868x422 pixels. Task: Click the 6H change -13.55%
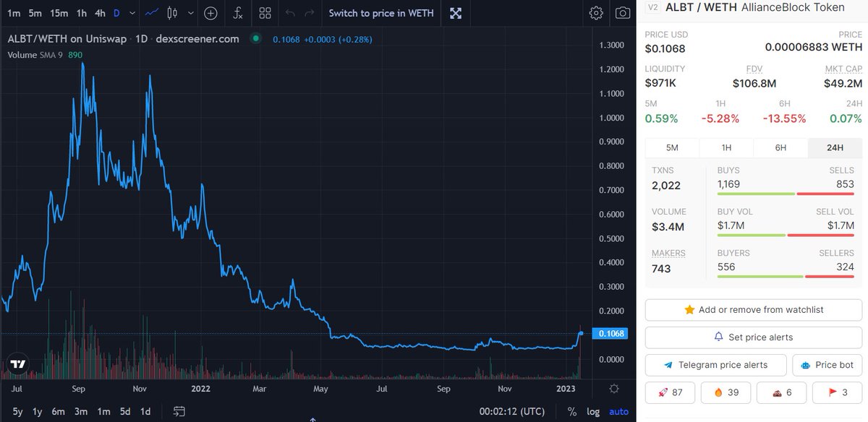[784, 119]
